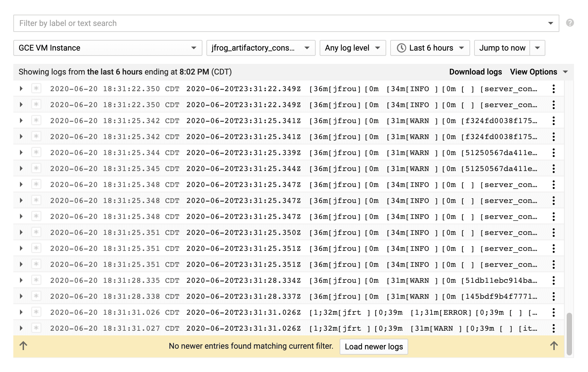Image resolution: width=588 pixels, height=372 pixels.
Task: Click the [it… text in the last row
Action: pyautogui.click(x=528, y=328)
